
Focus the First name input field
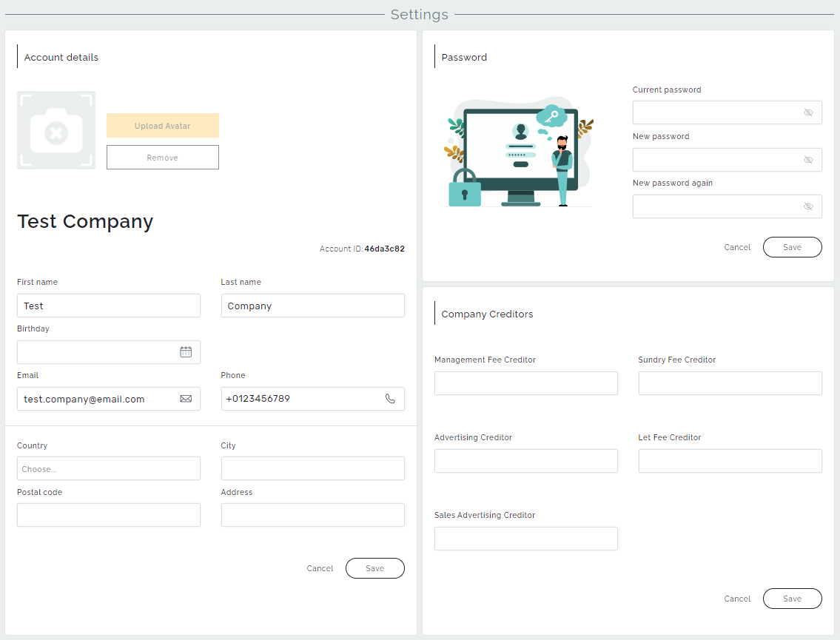pyautogui.click(x=109, y=306)
